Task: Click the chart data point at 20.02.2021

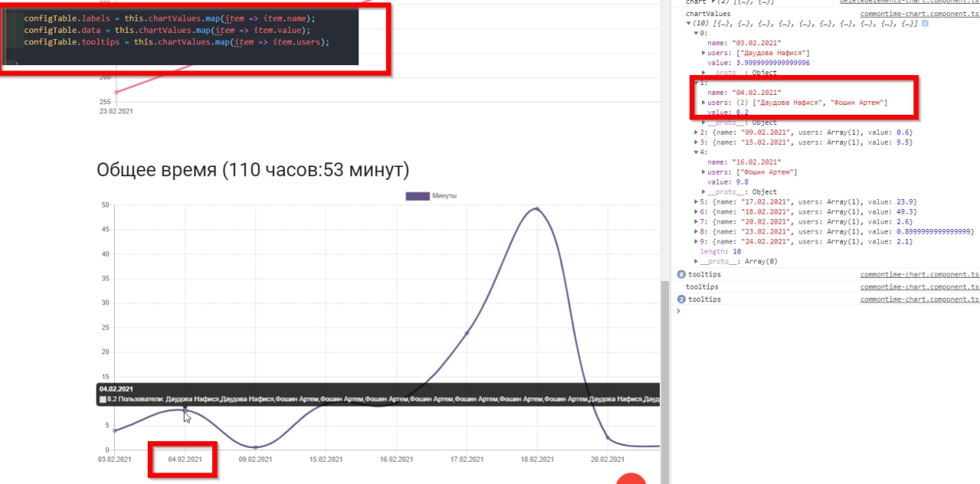Action: click(607, 438)
